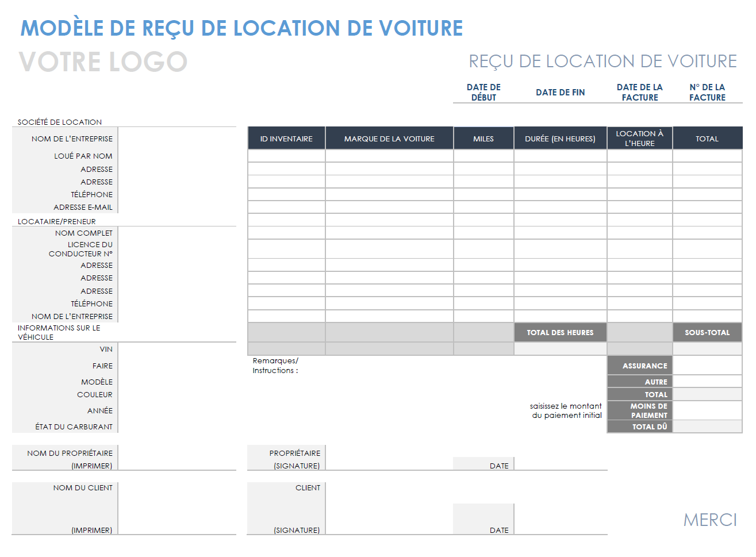Click the empty field next to ASSURANCE
Viewport: 756px width, 557px height.
click(x=707, y=366)
